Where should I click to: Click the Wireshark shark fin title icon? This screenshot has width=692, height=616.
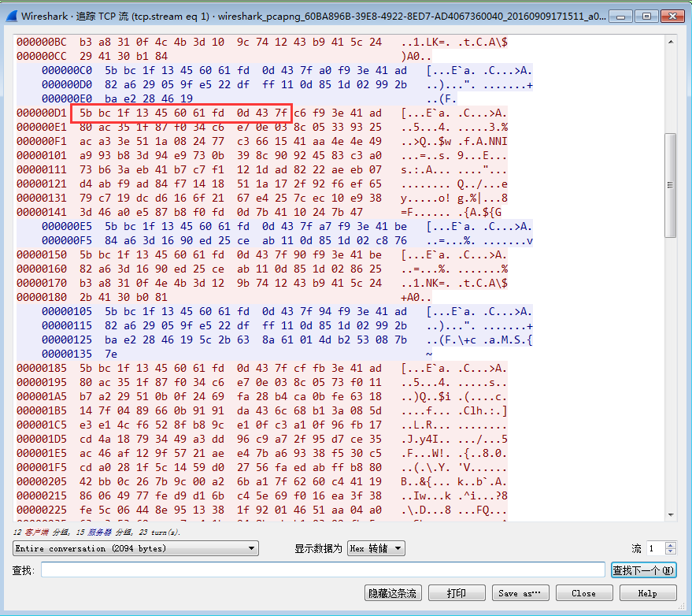[x=12, y=17]
